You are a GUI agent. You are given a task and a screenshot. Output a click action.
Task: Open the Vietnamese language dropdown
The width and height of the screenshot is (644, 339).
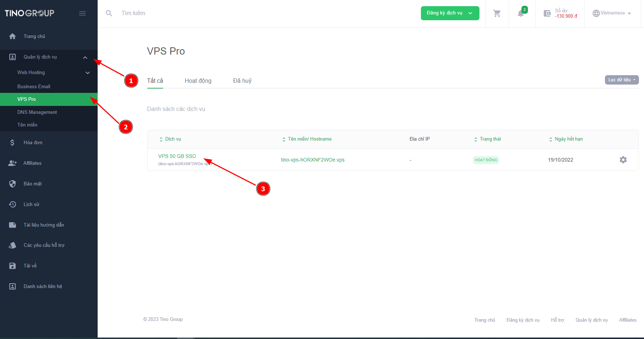pyautogui.click(x=612, y=13)
